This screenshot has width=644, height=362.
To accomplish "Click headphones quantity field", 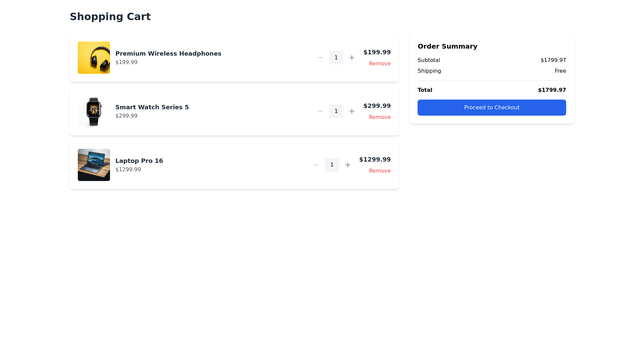I will (x=336, y=58).
